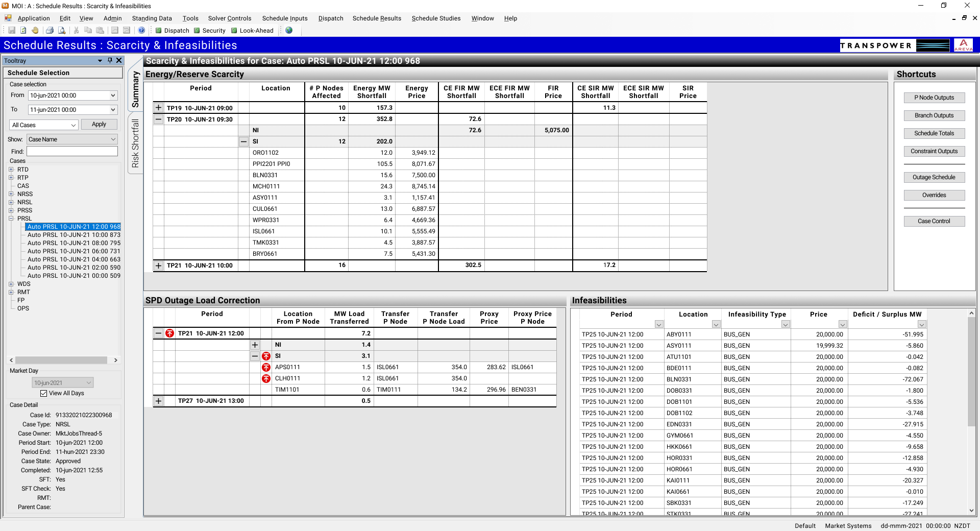
Task: Open the Dispatch toolbar shortcut
Action: click(173, 31)
